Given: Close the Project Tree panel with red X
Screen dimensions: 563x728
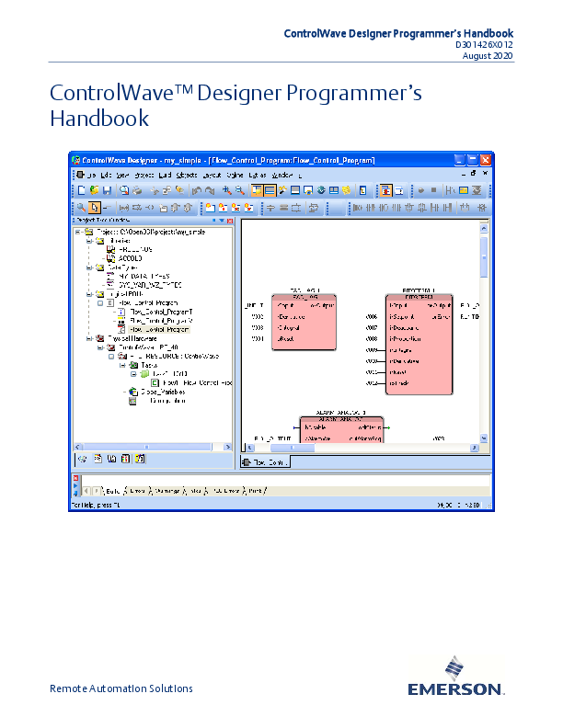Looking at the screenshot, I should pyautogui.click(x=229, y=221).
